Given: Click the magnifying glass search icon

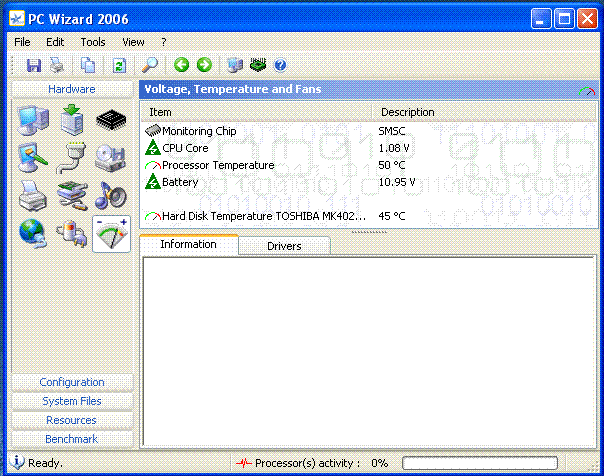Looking at the screenshot, I should tap(150, 65).
